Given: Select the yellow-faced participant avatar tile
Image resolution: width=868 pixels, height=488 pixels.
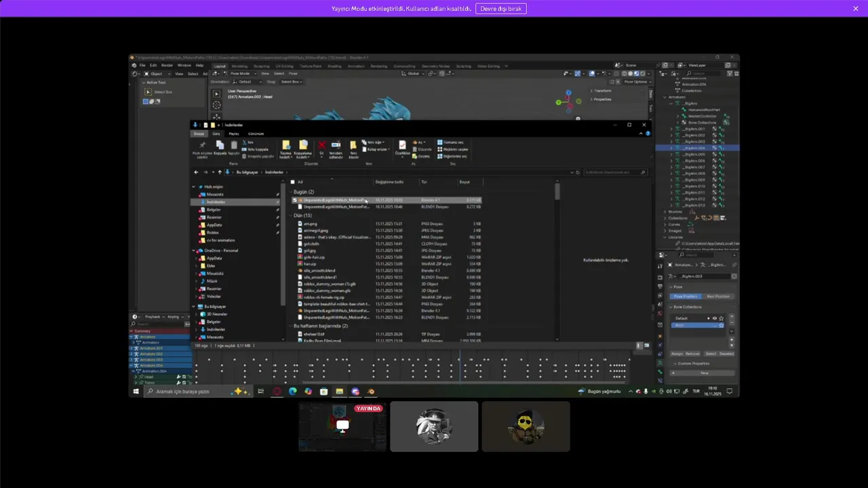Looking at the screenshot, I should click(526, 426).
